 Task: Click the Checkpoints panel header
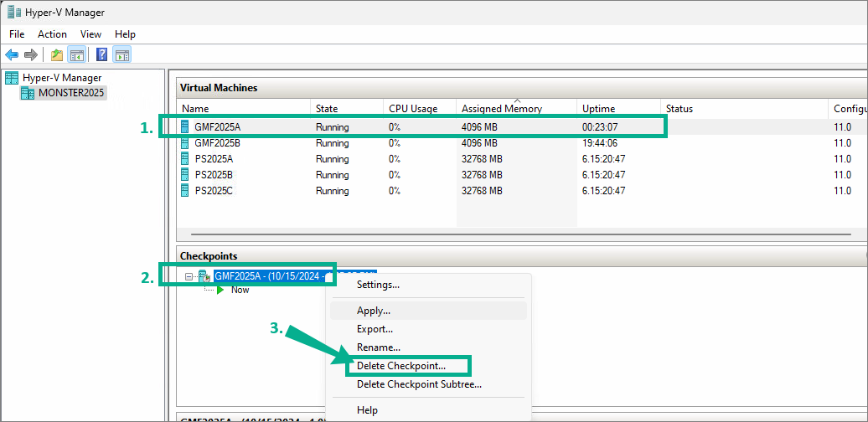click(522, 255)
